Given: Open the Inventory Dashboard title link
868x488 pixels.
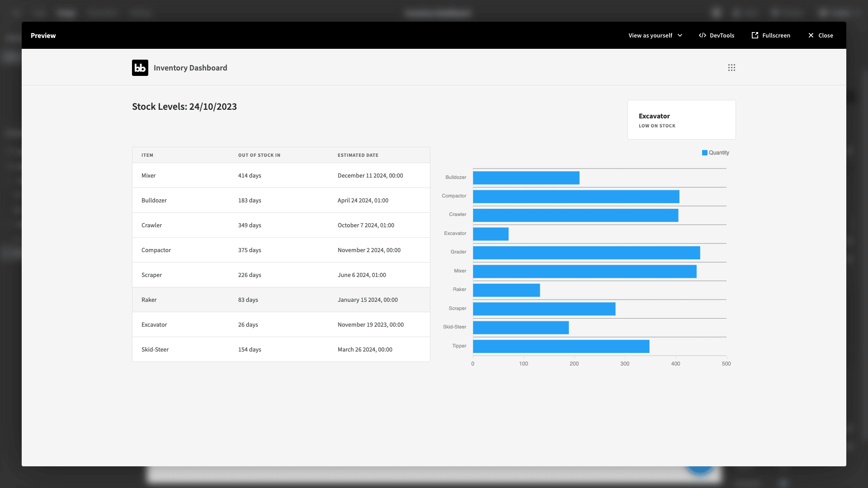Looking at the screenshot, I should [x=190, y=68].
